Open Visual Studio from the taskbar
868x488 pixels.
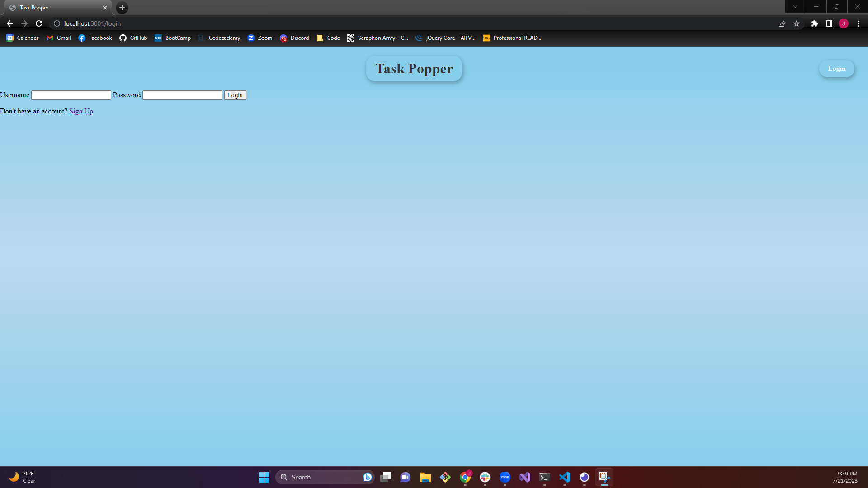(525, 477)
